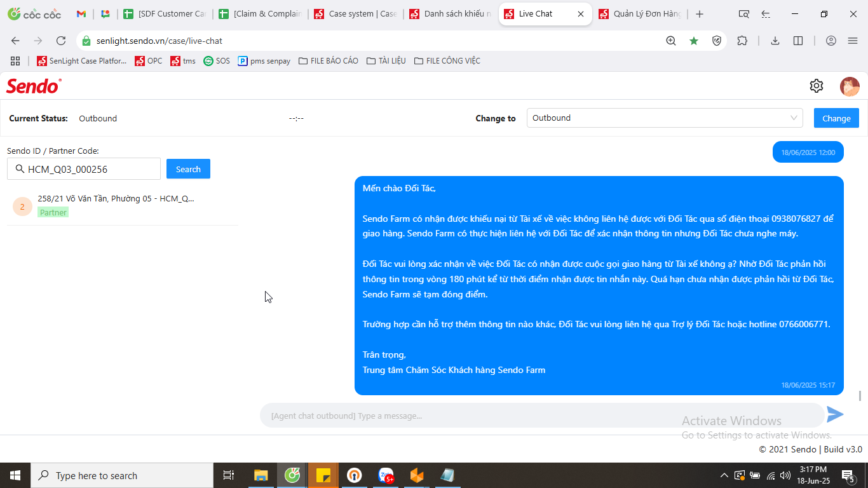Open the browser profile account icon

tap(831, 41)
